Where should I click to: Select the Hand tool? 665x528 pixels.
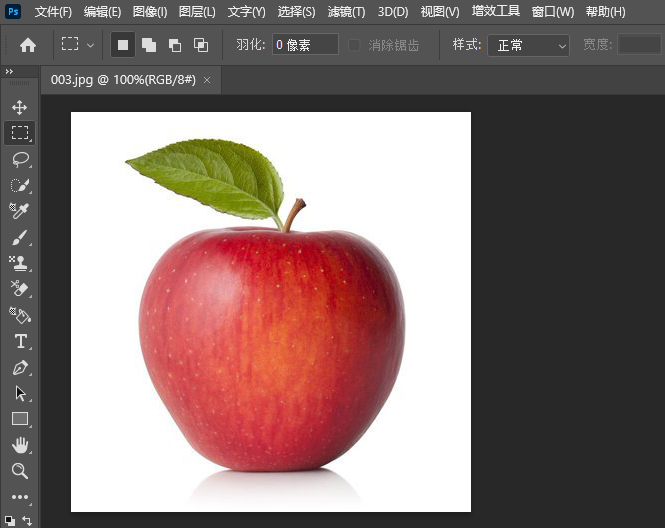(20, 445)
